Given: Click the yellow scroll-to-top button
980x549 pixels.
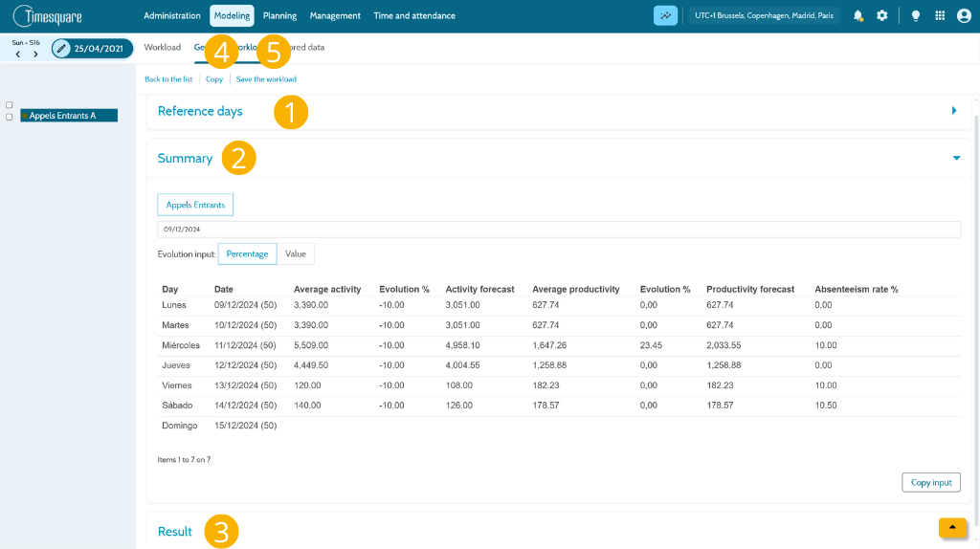Looking at the screenshot, I should pyautogui.click(x=952, y=527).
